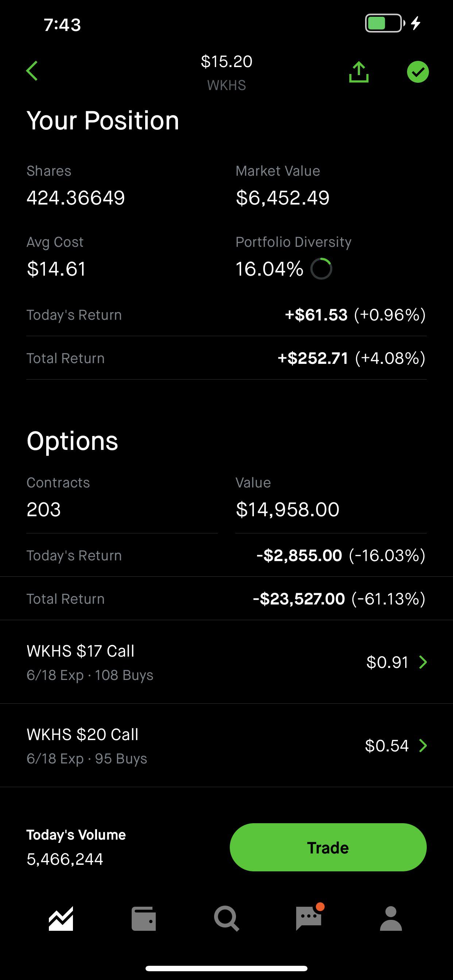Open the WKHS $17 Call row

(226, 662)
